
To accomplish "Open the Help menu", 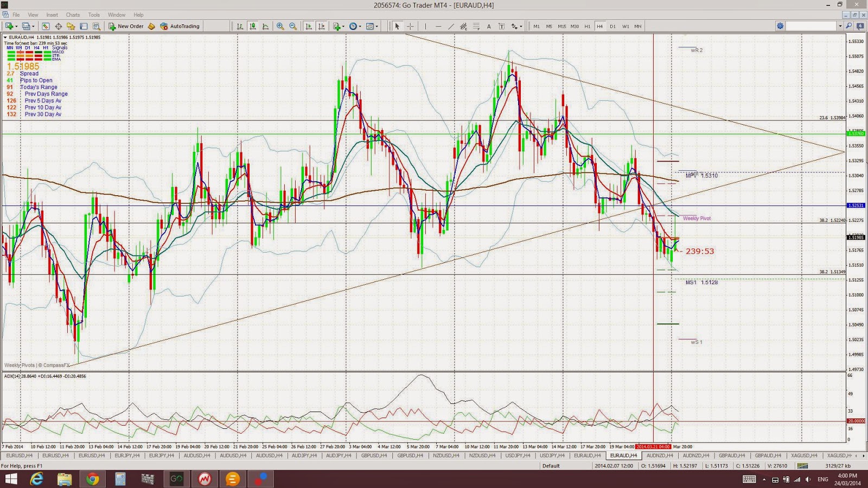I will (138, 15).
